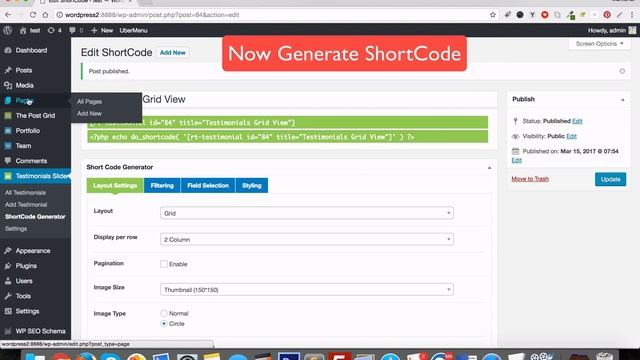Select All Pages in the flyout
Viewport: 640px width, 360px height.
(x=89, y=101)
